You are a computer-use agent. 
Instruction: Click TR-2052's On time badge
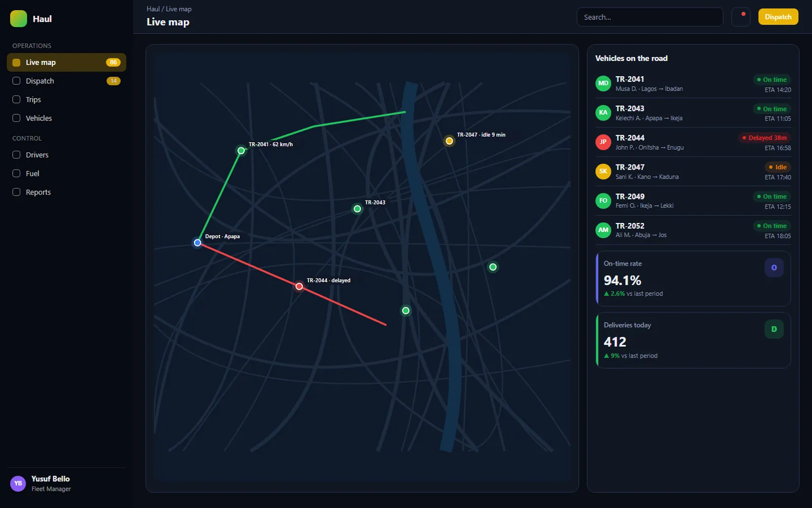772,226
